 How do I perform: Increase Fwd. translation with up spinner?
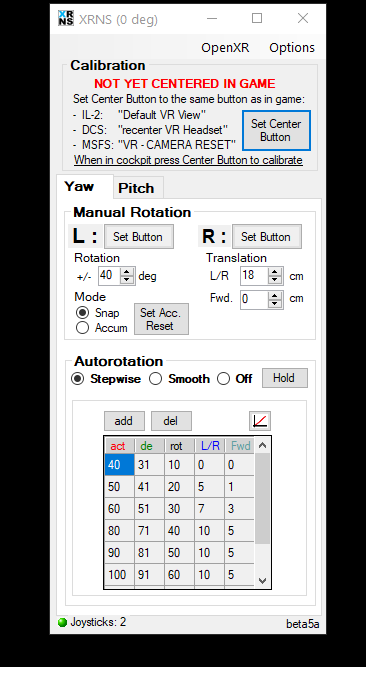[x=274, y=294]
